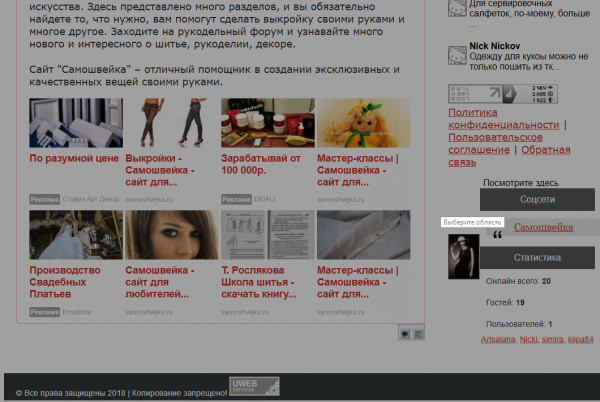Image resolution: width=600 pixels, height=402 pixels.
Task: Open 'Т. Рослякова Школа шитья' link
Action: point(259,282)
